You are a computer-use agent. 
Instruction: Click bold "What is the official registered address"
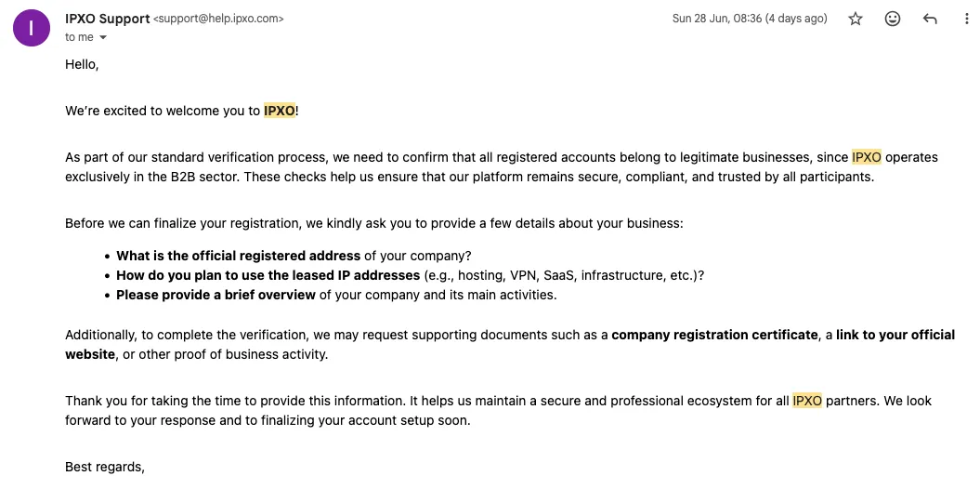(x=239, y=256)
